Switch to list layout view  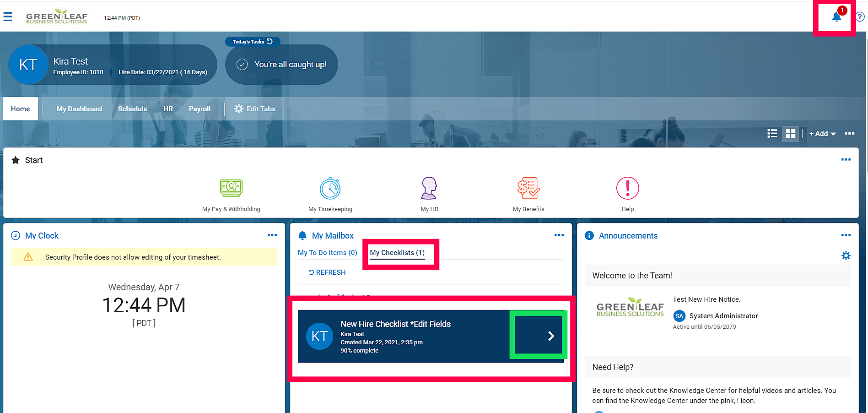pyautogui.click(x=772, y=134)
